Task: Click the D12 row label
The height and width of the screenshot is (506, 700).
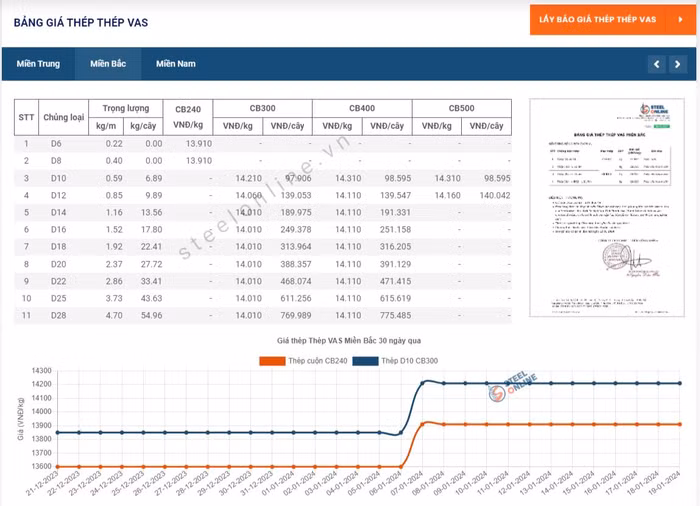Action: pos(58,195)
